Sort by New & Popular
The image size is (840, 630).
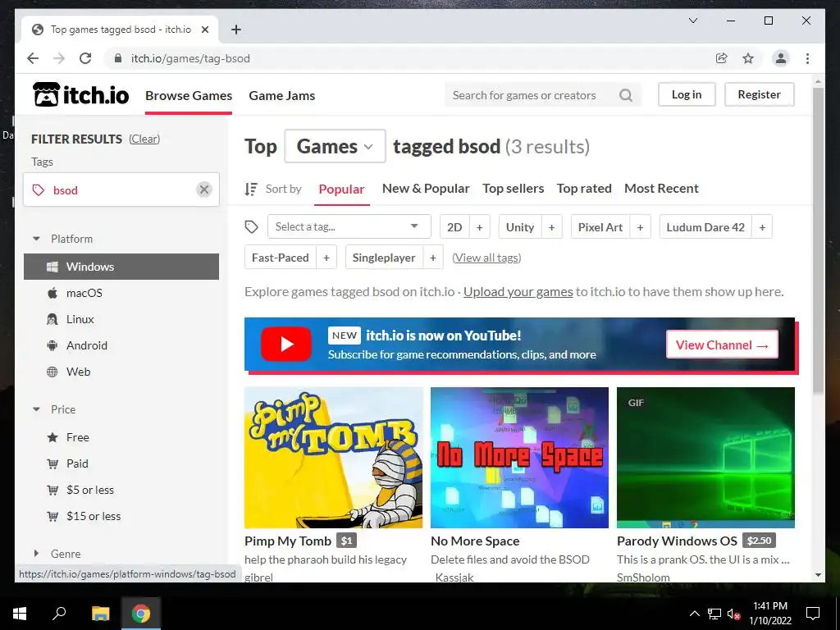tap(426, 189)
